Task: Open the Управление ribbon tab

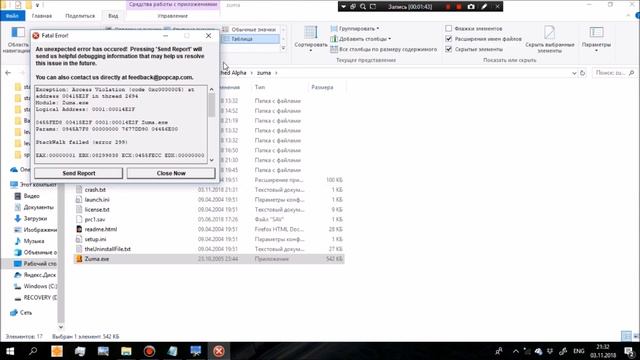Action: (x=173, y=16)
